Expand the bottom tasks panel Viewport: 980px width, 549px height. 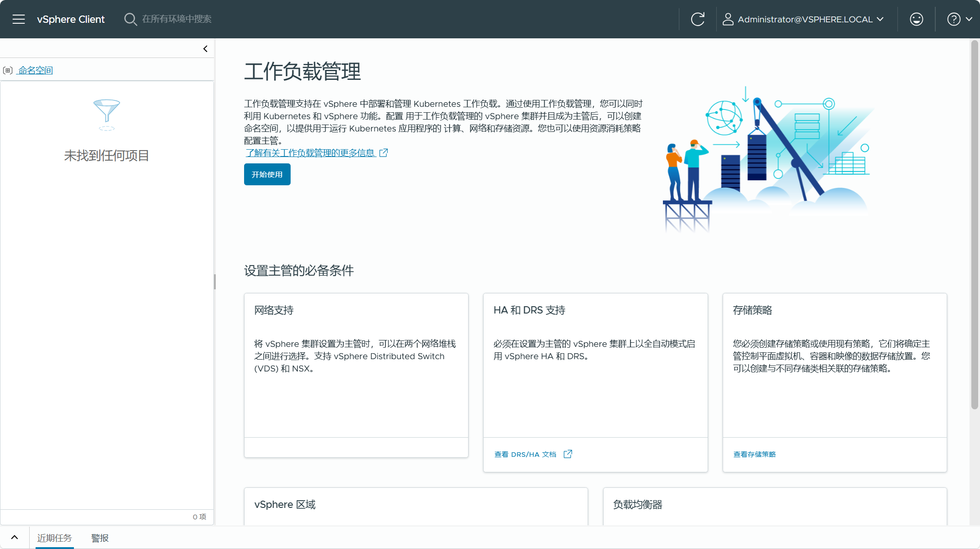pos(15,538)
